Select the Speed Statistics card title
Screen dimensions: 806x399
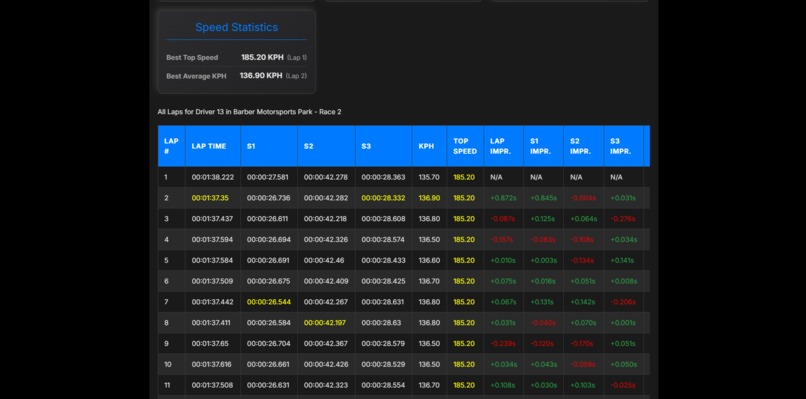pyautogui.click(x=236, y=27)
